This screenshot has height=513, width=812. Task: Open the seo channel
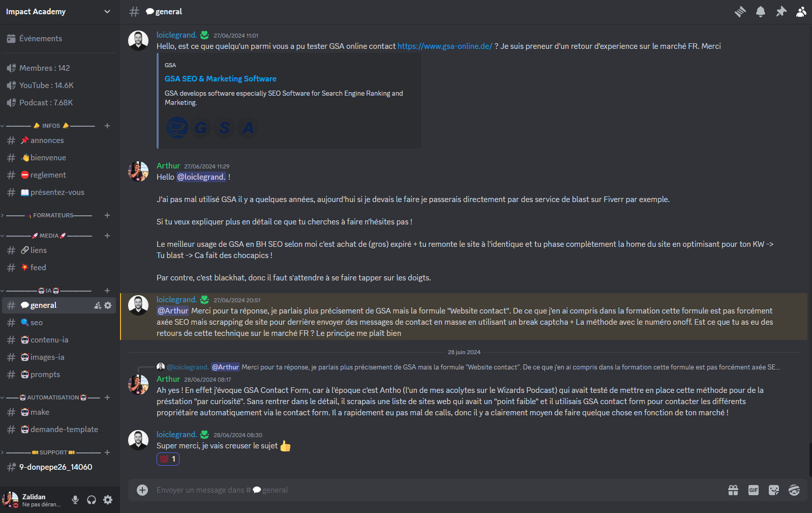(x=59, y=323)
